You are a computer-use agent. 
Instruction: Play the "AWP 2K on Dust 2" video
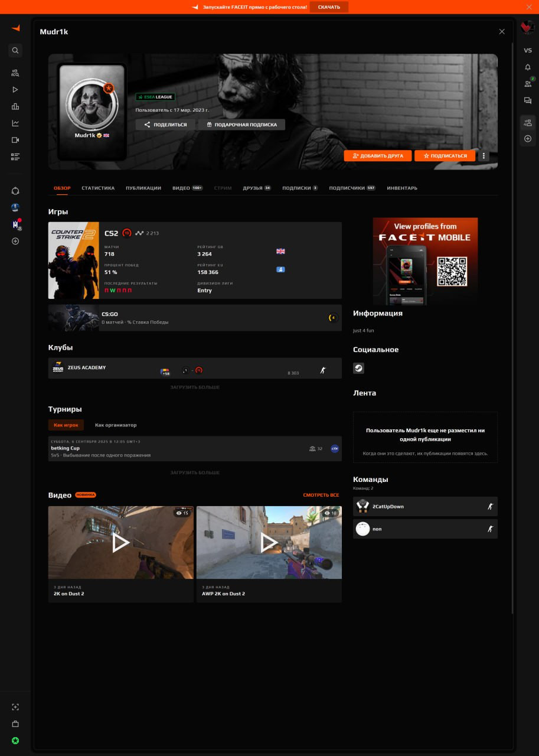point(269,542)
